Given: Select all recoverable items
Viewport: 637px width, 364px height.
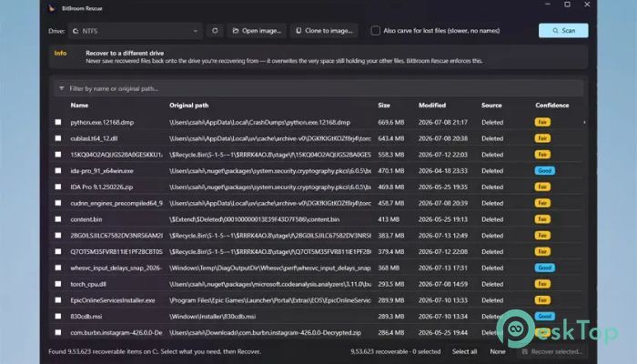Looking at the screenshot, I should click(x=464, y=351).
